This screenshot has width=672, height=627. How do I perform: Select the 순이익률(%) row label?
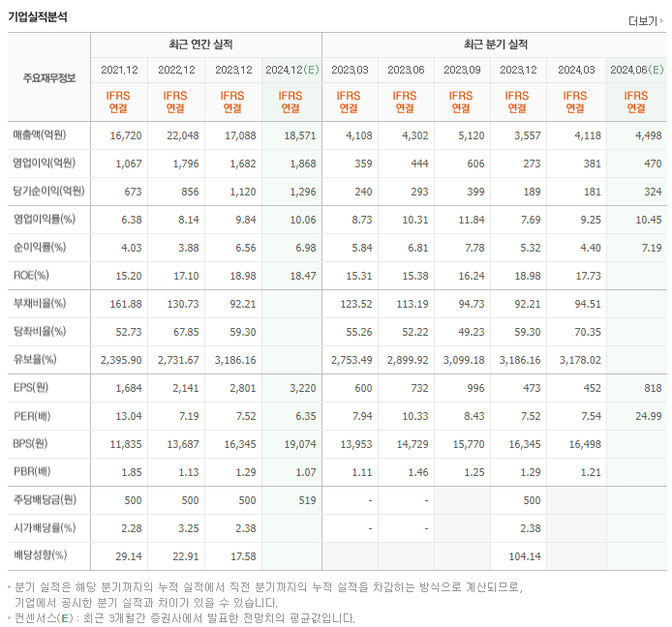tap(40, 247)
